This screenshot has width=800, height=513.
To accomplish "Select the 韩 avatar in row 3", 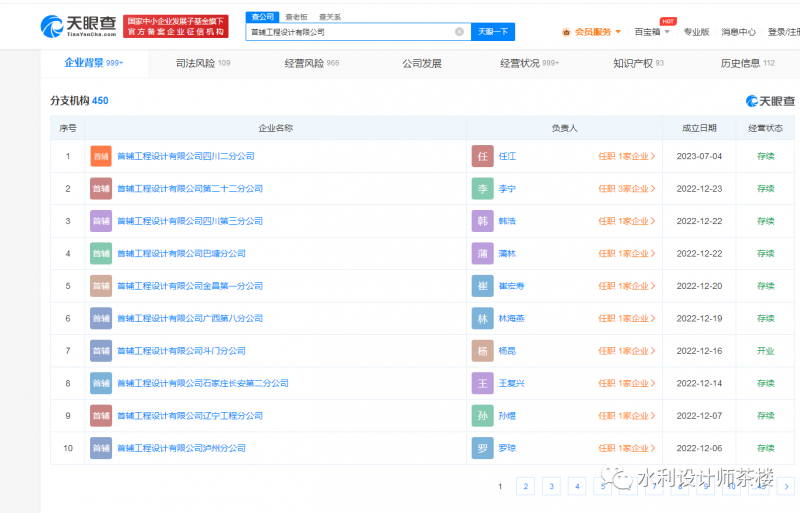I will pos(483,221).
